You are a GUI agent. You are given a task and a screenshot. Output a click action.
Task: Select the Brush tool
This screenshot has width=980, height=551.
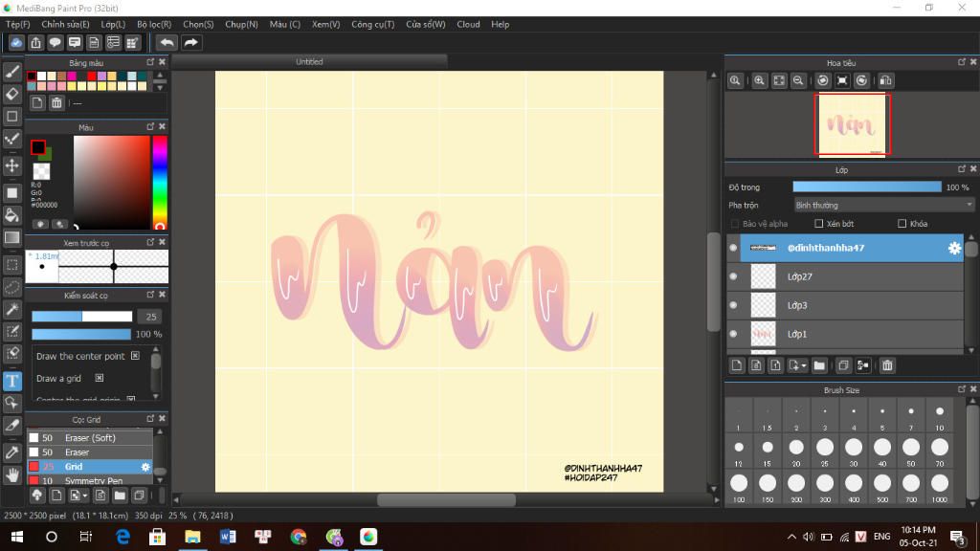tap(11, 72)
